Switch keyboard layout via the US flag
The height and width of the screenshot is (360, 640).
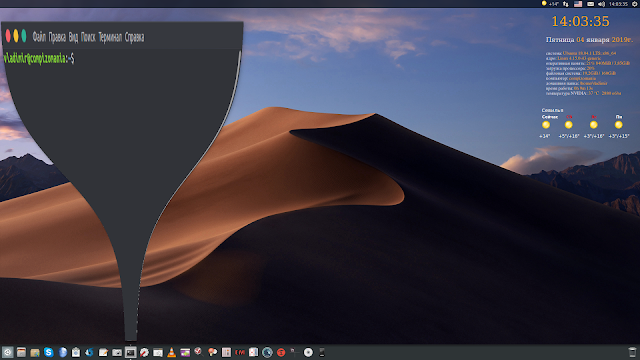[x=578, y=4]
